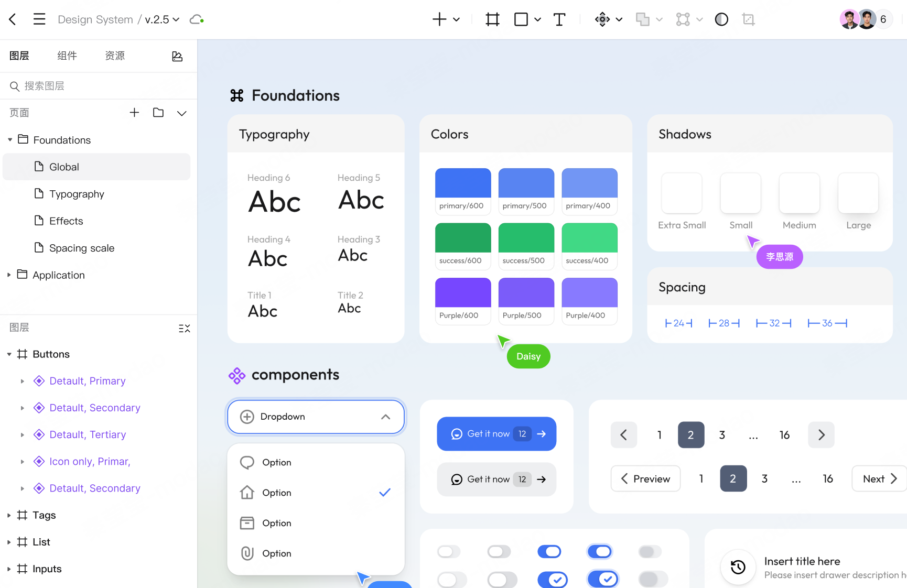Select the 图层 tab

(x=19, y=56)
